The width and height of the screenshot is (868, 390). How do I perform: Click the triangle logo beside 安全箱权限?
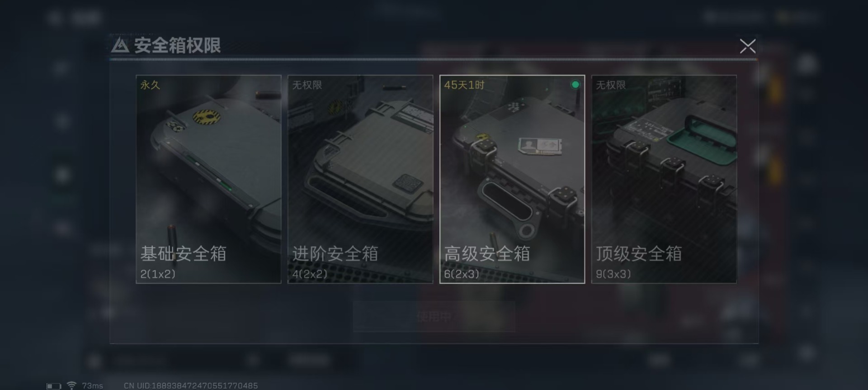click(x=120, y=45)
